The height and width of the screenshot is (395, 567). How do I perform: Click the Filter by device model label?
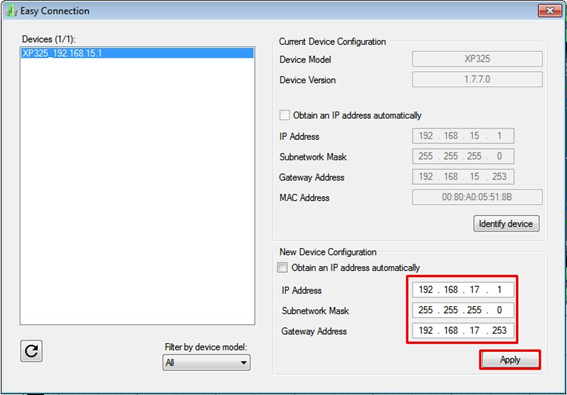(206, 347)
